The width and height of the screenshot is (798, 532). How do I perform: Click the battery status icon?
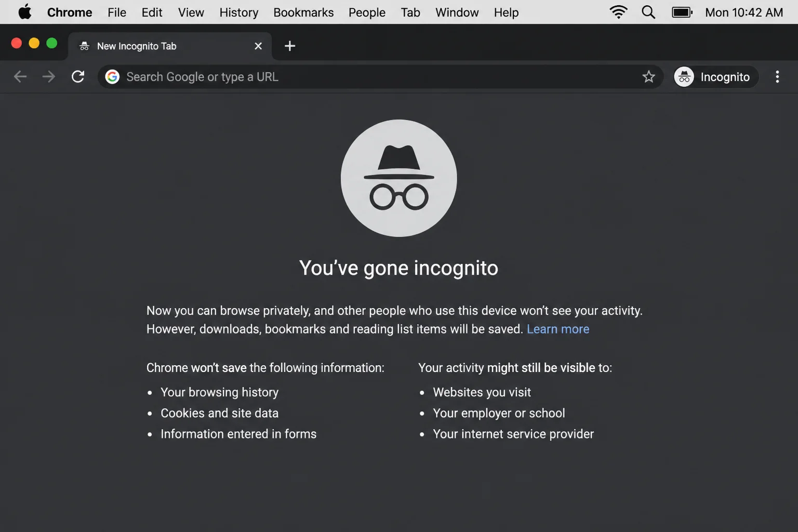coord(682,12)
